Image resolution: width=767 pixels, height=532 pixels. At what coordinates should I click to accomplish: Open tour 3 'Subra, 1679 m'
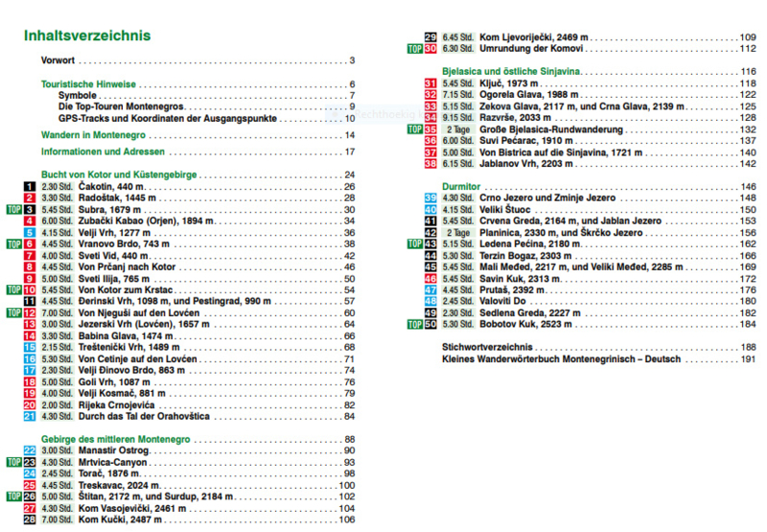tap(109, 210)
